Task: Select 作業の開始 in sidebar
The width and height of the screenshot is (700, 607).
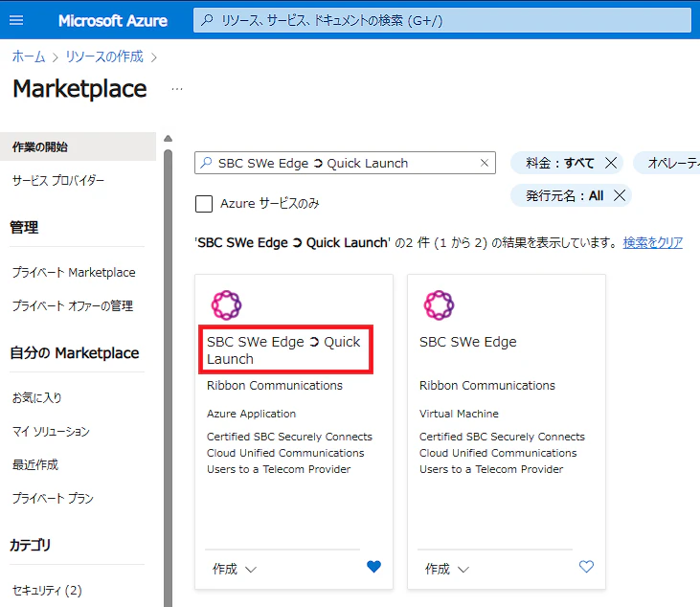Action: 79,146
